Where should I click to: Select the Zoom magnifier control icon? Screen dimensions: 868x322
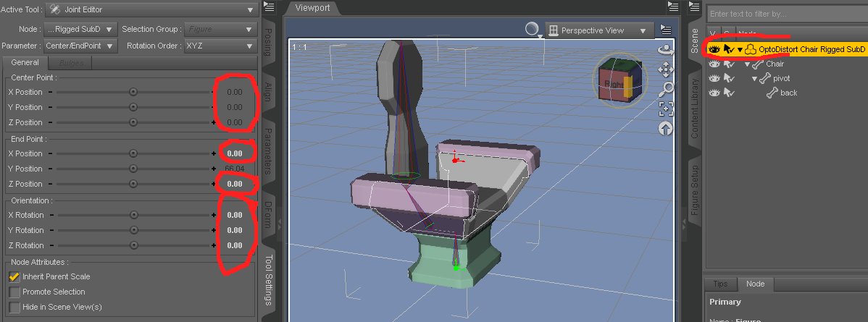point(665,88)
